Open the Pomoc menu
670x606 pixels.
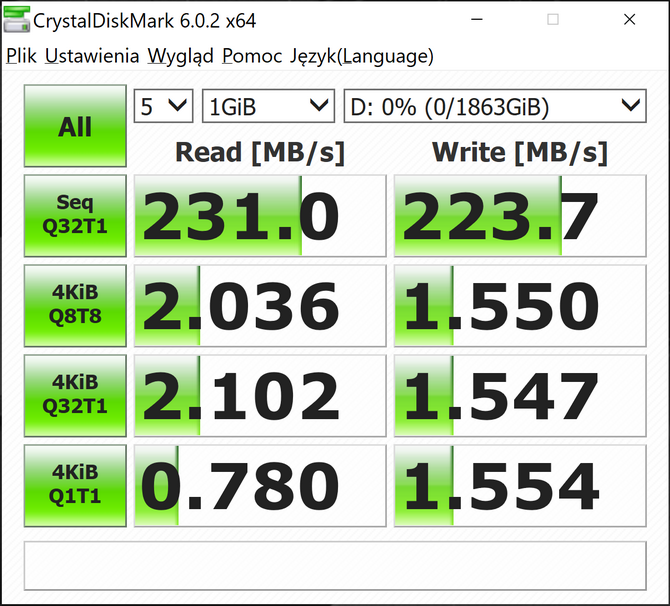click(x=252, y=56)
